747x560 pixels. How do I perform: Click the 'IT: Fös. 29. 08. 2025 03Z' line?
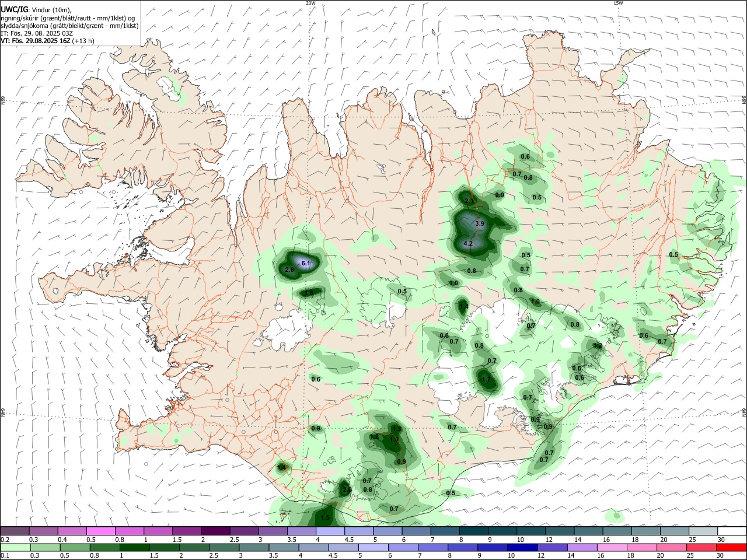pos(37,33)
